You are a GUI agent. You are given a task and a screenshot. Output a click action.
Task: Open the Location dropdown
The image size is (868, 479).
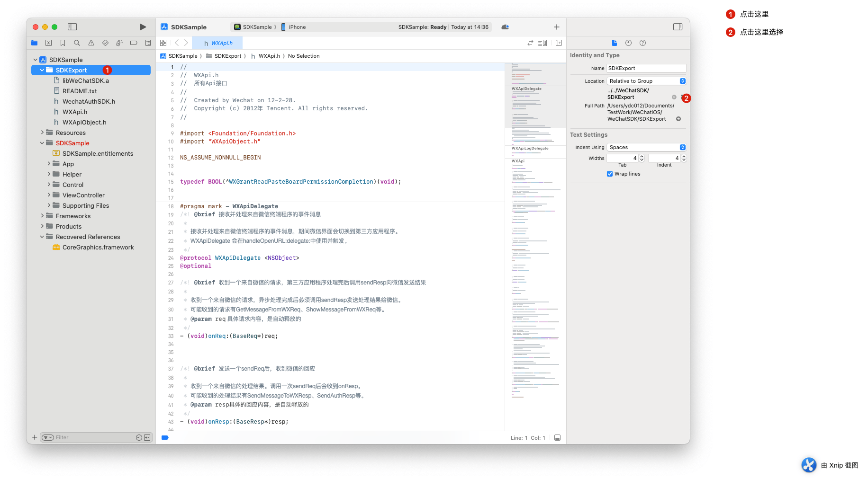(x=646, y=81)
